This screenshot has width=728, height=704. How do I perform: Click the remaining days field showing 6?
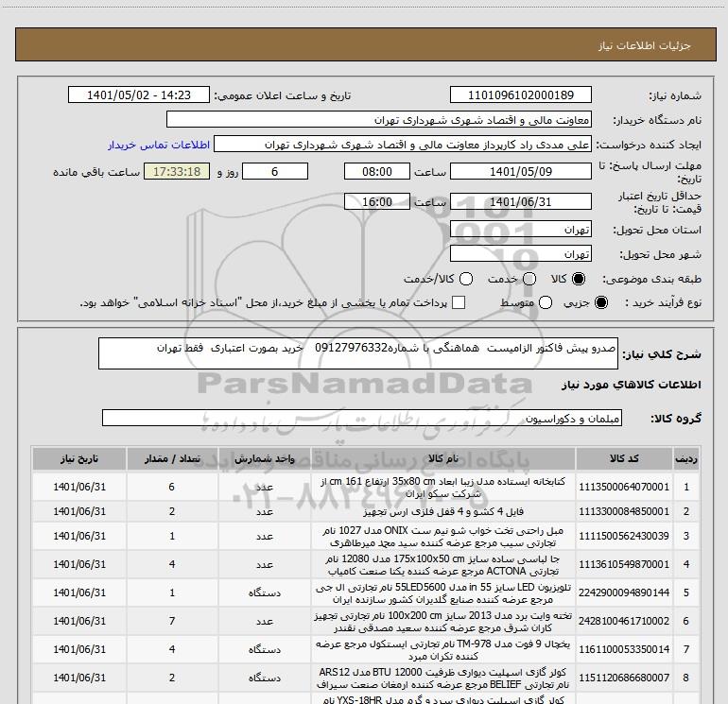click(275, 171)
